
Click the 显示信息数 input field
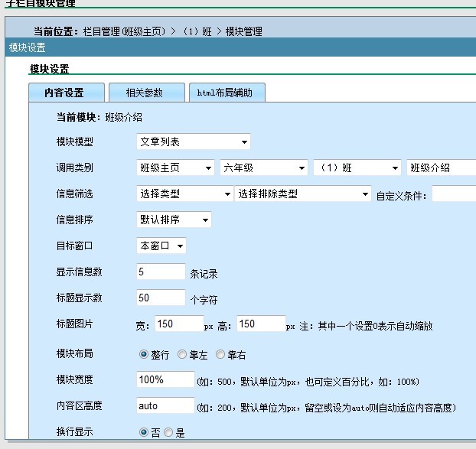click(x=161, y=272)
